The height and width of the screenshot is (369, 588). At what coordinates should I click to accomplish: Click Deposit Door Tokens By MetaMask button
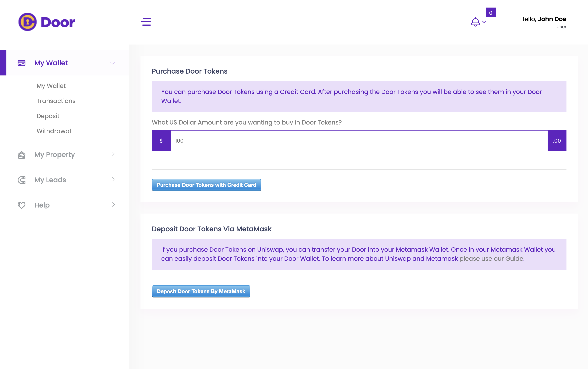tap(201, 291)
